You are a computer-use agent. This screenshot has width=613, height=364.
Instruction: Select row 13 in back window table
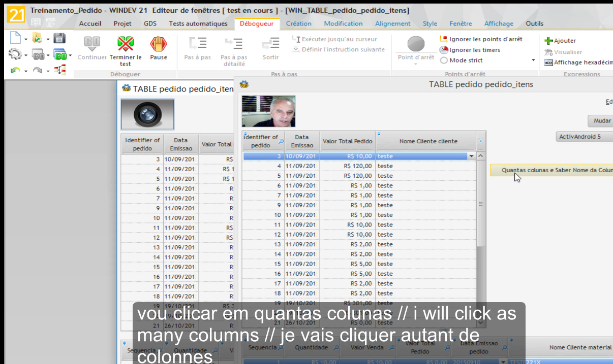pos(178,247)
